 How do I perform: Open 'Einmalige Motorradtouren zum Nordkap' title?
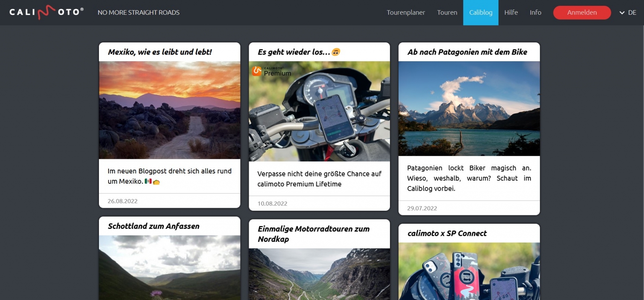coord(314,234)
